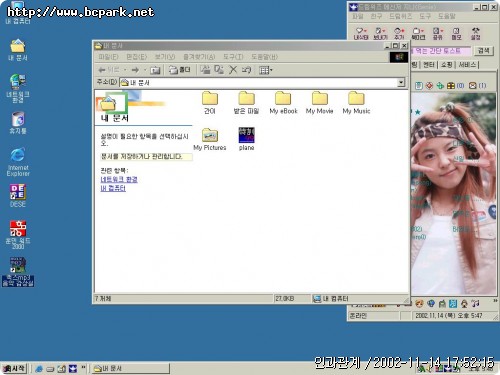
Task: Click the Undo toolbar icon
Action: (x=246, y=70)
